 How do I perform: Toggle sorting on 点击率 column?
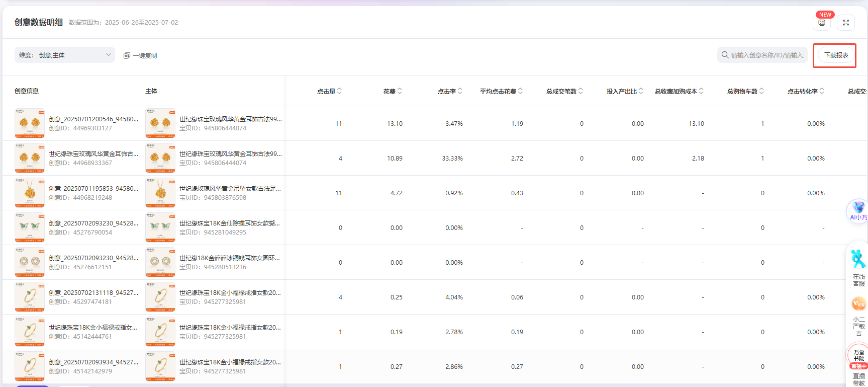[460, 91]
